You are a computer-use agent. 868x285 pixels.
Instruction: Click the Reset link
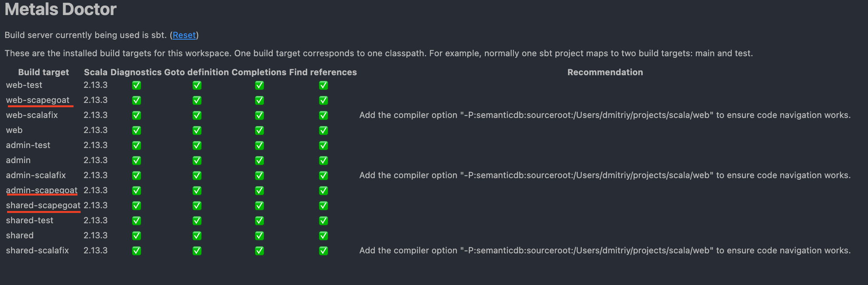184,35
